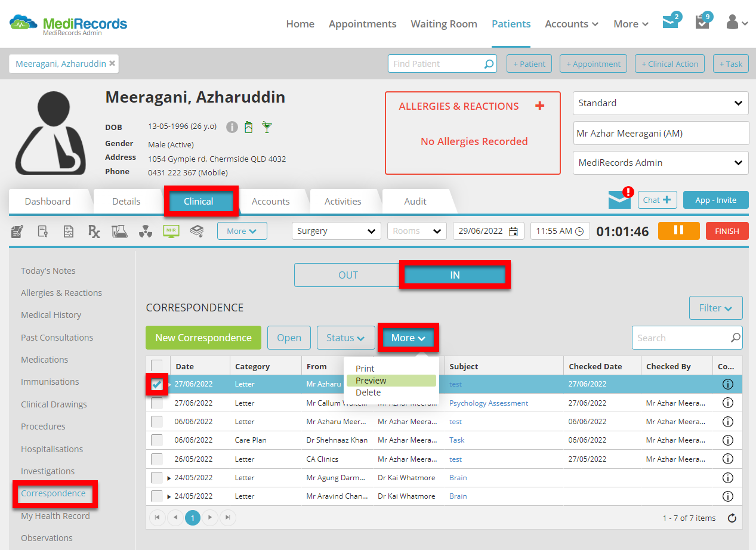
Task: Open the MediRecords Admin dropdown
Action: (661, 163)
